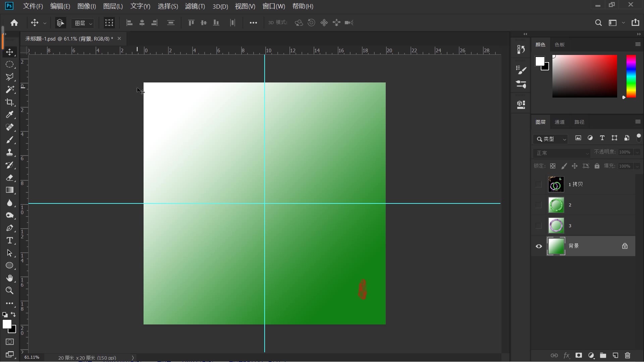Screen dimensions: 644x362
Task: Open the 图像(I) menu
Action: coord(87,6)
